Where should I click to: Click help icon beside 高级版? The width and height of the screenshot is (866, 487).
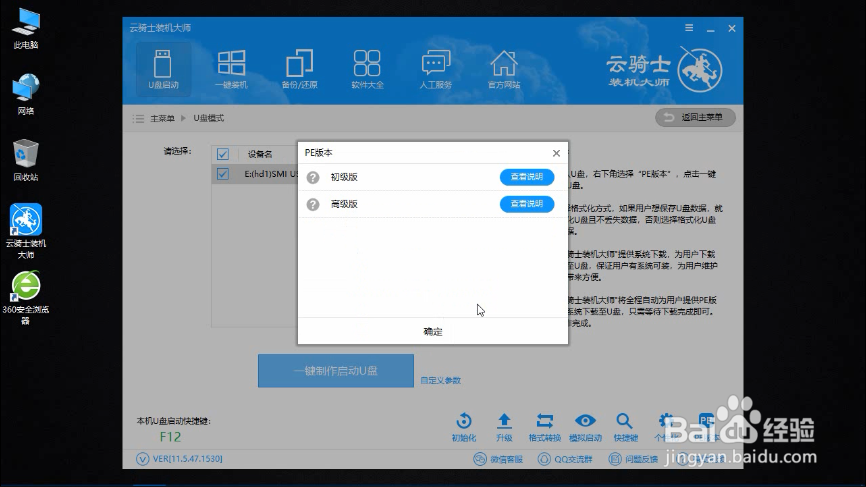[x=313, y=204]
